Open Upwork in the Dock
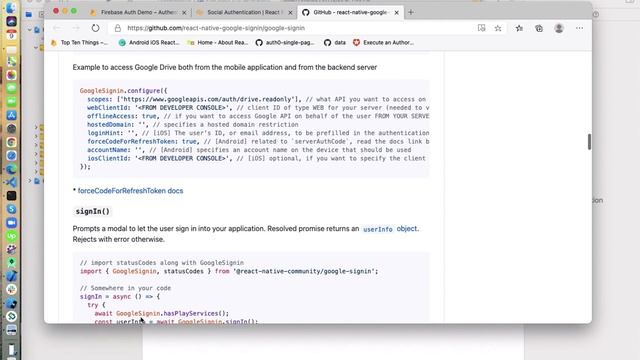 (x=11, y=236)
